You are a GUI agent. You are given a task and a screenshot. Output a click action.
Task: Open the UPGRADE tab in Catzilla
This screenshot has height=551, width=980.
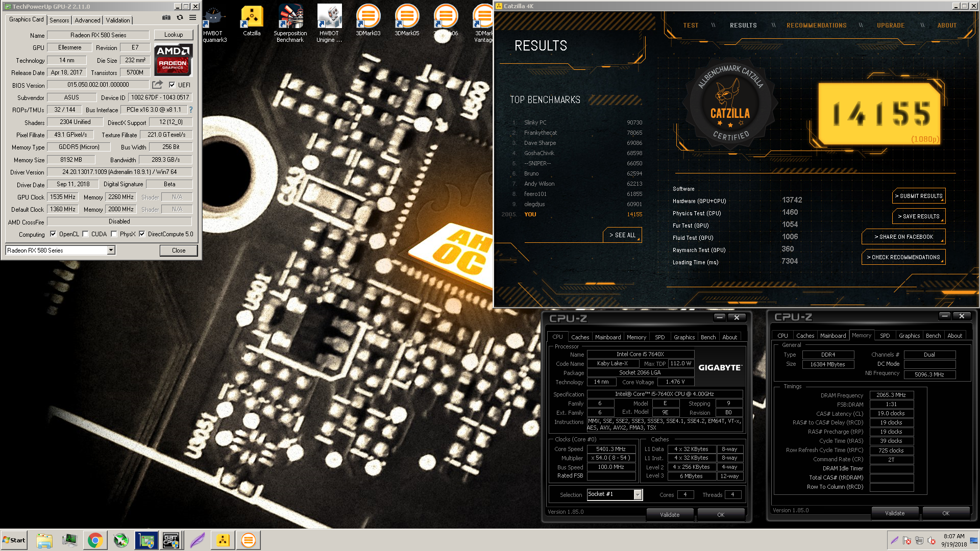click(x=890, y=26)
